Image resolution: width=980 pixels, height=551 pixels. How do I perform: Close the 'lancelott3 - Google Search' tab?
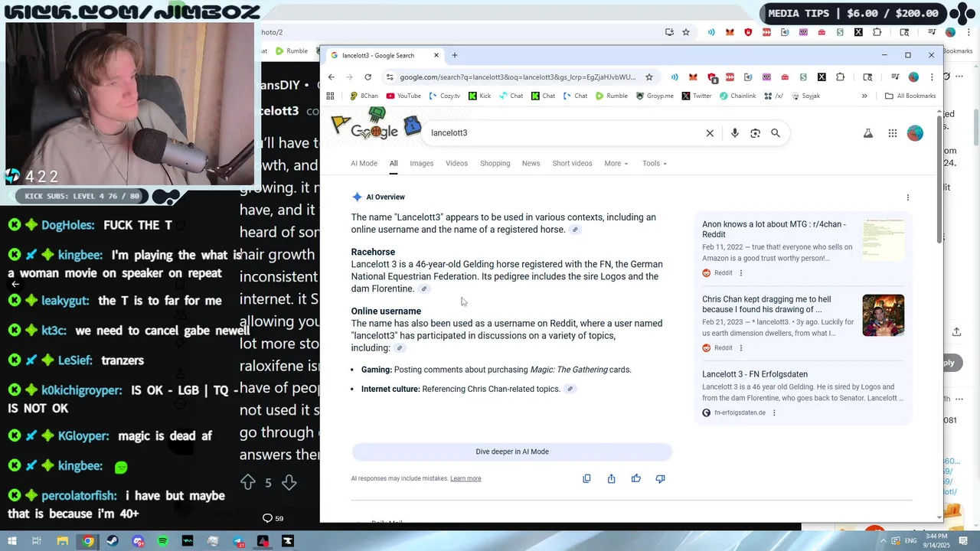436,55
